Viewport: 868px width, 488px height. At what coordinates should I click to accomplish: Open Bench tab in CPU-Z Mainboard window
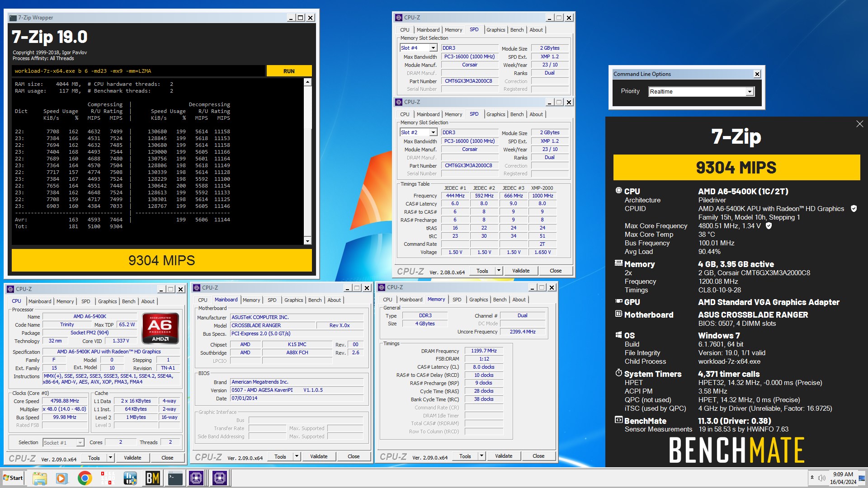[x=315, y=300]
